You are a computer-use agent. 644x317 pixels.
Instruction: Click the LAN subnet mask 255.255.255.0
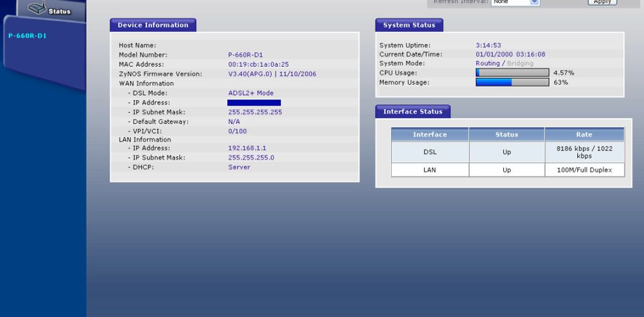252,158
